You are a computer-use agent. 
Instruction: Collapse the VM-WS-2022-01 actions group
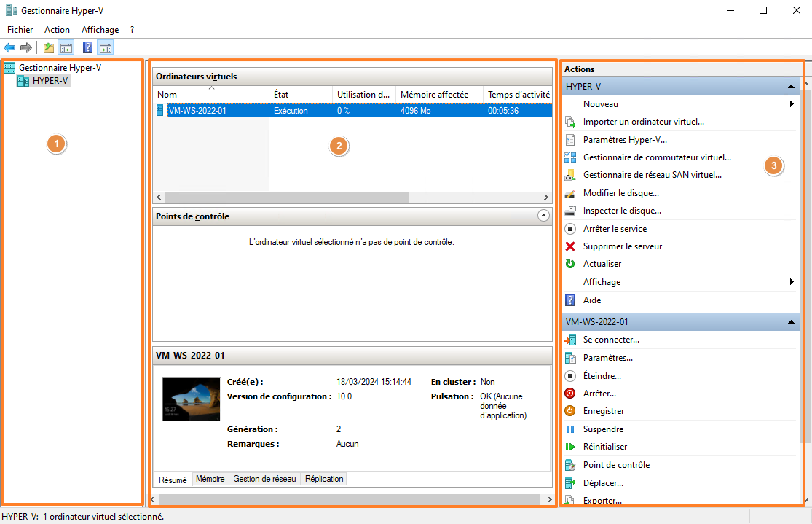(x=791, y=321)
